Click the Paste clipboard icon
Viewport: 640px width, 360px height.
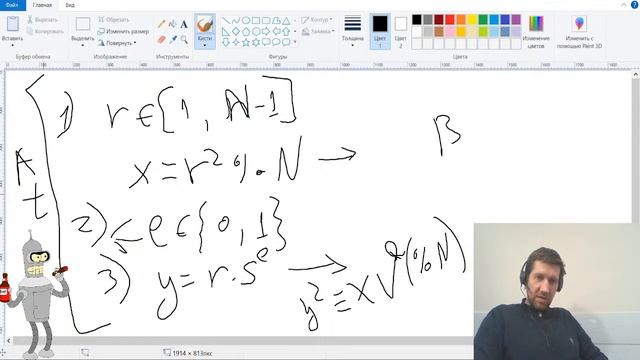(13, 24)
